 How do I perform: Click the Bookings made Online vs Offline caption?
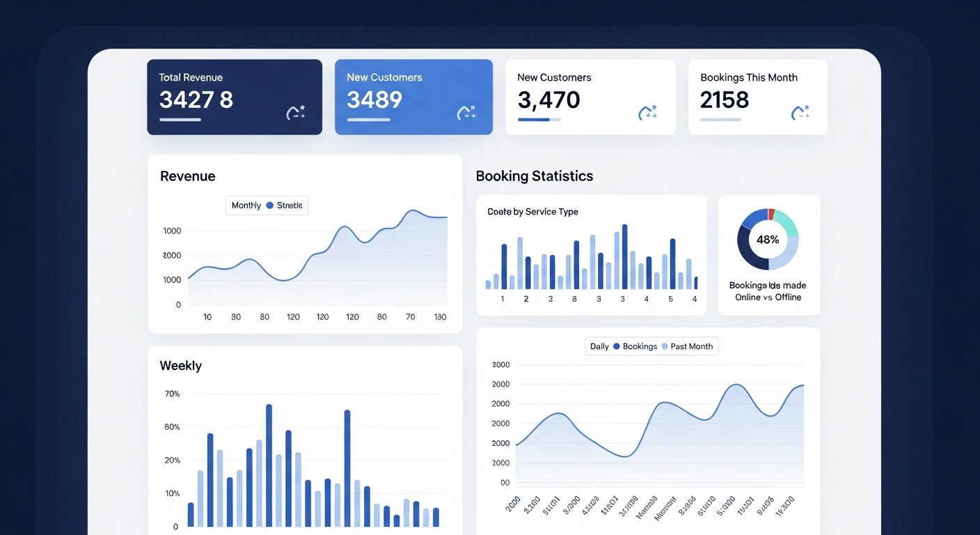768,291
